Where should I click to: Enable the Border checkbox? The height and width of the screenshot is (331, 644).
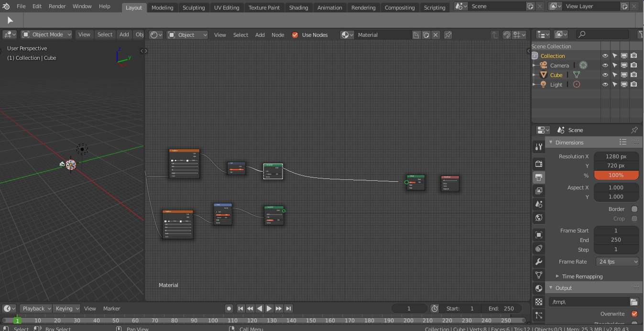pyautogui.click(x=634, y=209)
